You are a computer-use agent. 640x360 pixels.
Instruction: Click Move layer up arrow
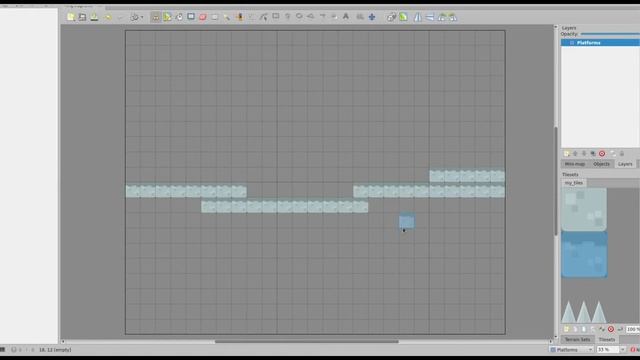[576, 154]
